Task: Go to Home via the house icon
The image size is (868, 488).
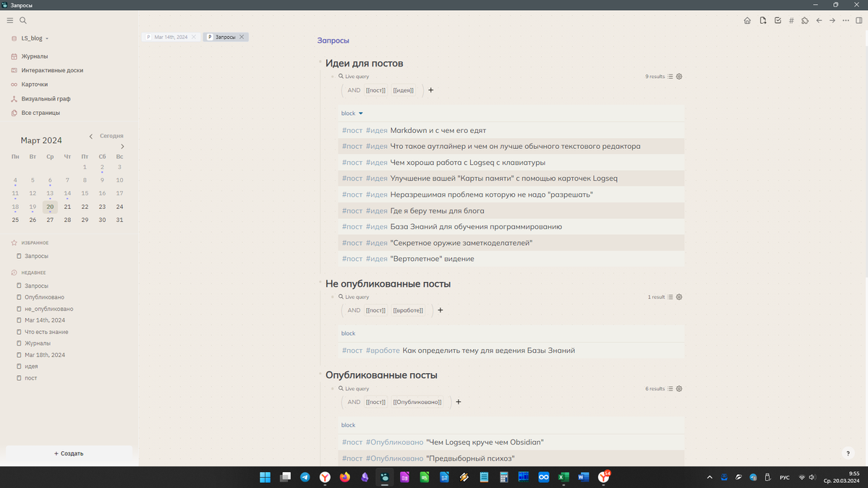Action: 747,21
